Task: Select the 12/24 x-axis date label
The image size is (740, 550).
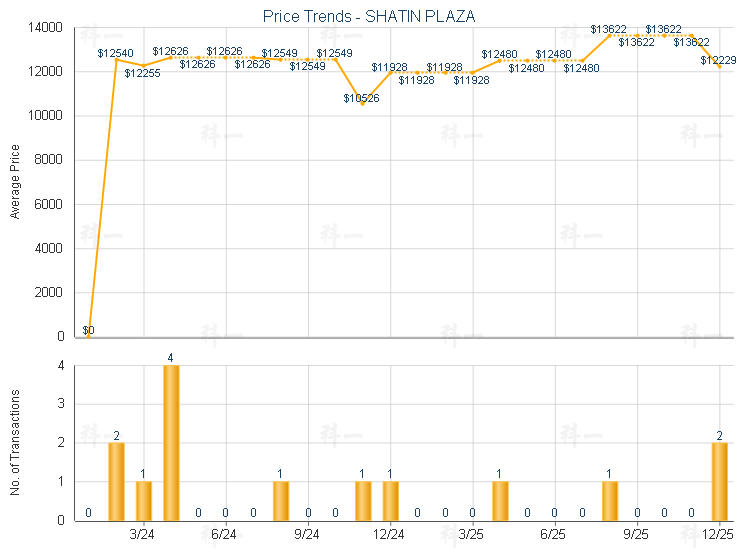Action: 389,535
